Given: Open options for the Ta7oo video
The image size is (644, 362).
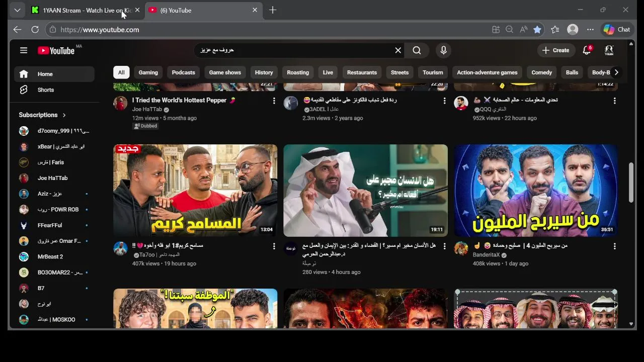Looking at the screenshot, I should (274, 246).
